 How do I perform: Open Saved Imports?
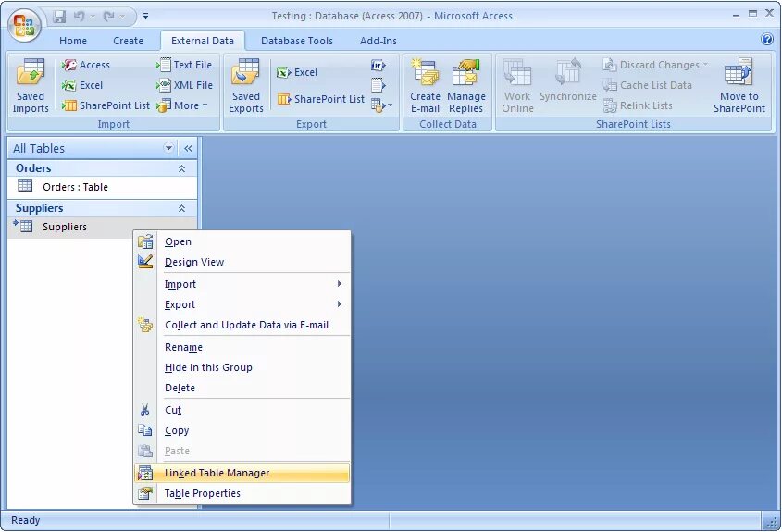pos(31,85)
